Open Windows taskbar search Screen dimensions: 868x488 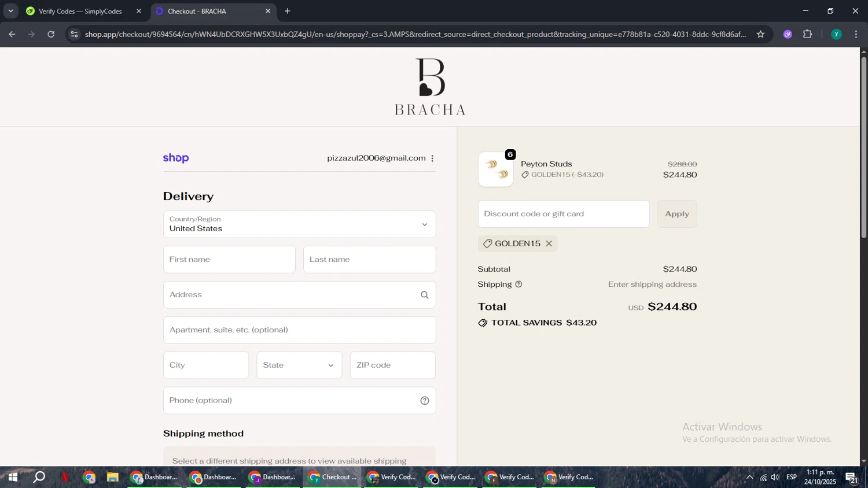(x=39, y=477)
